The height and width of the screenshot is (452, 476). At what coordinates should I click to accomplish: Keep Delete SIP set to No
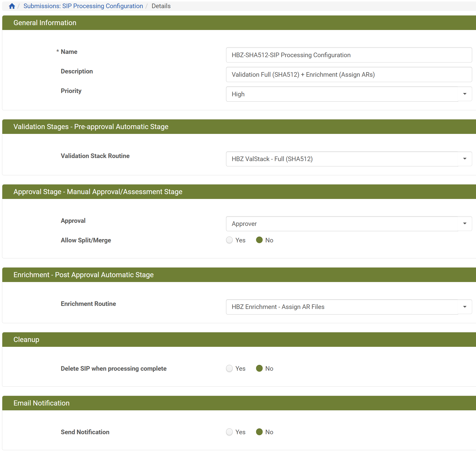pyautogui.click(x=259, y=368)
